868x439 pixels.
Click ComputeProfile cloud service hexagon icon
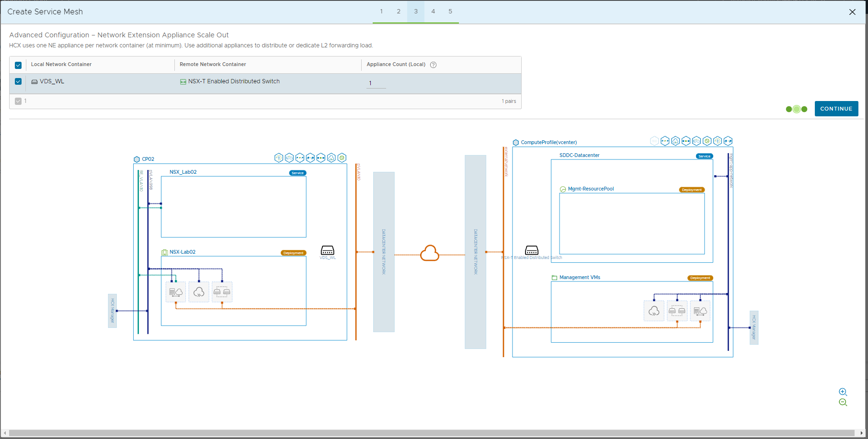coord(675,141)
